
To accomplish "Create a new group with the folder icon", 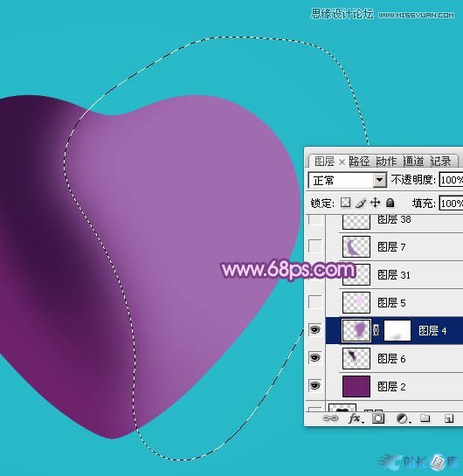I will coord(425,418).
